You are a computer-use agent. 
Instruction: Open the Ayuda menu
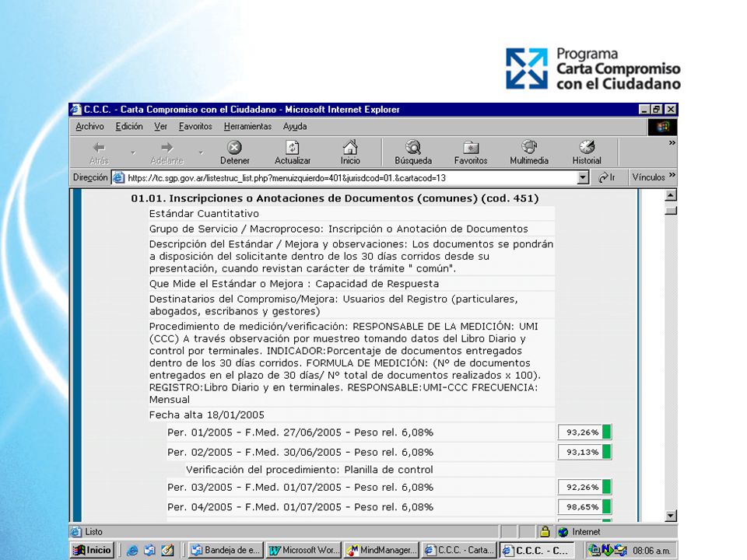click(x=295, y=126)
